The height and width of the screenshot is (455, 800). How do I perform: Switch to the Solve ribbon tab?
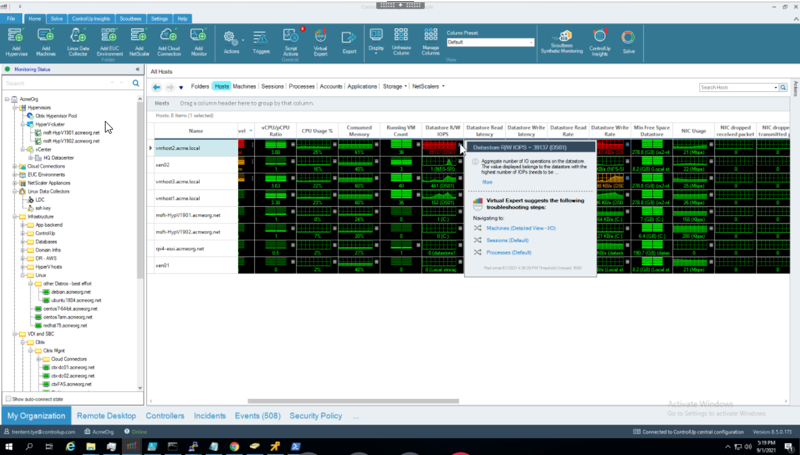pyautogui.click(x=57, y=18)
